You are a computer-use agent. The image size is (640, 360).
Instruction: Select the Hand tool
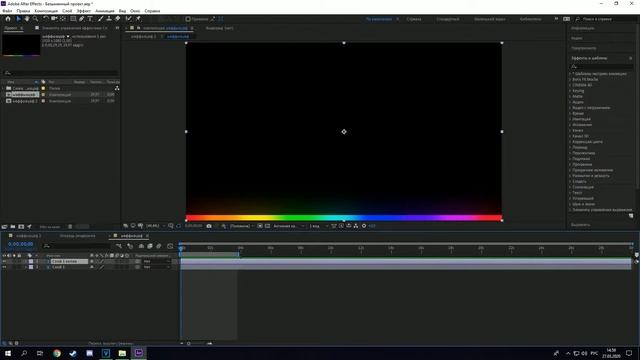[x=27, y=19]
